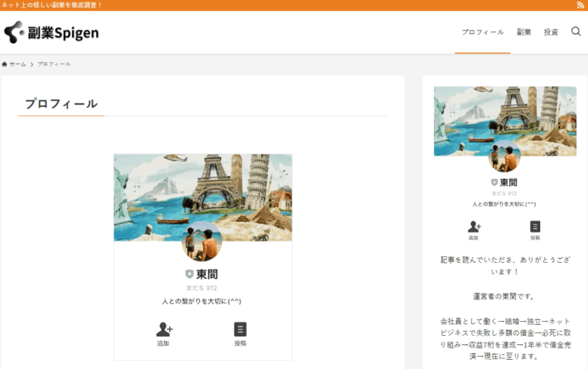Open the 投資 navigation menu item
The width and height of the screenshot is (588, 369).
pos(551,32)
